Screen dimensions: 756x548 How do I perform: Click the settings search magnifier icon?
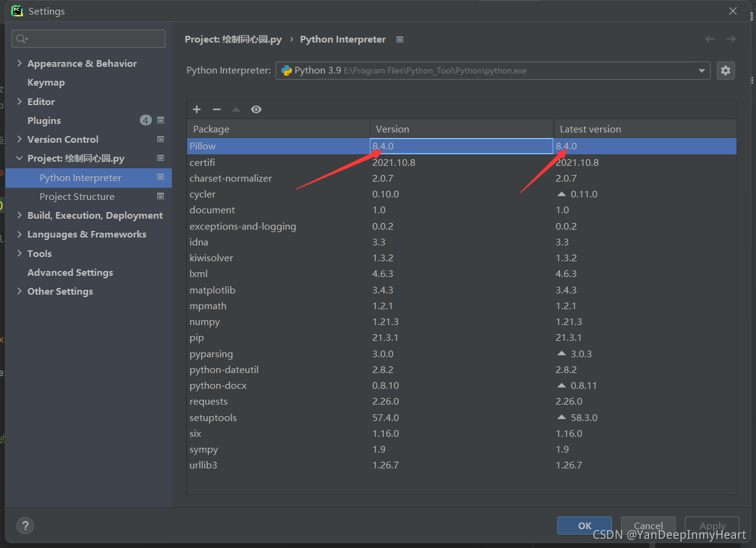(x=22, y=39)
